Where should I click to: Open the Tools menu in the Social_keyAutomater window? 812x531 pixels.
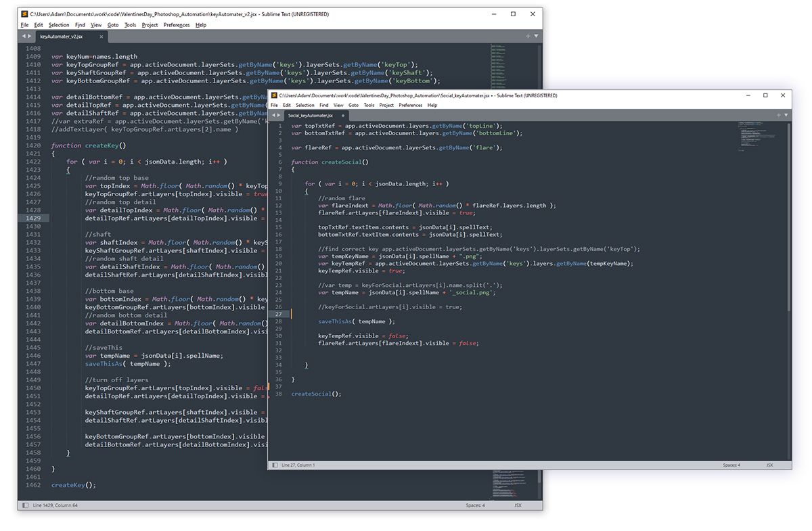point(369,106)
